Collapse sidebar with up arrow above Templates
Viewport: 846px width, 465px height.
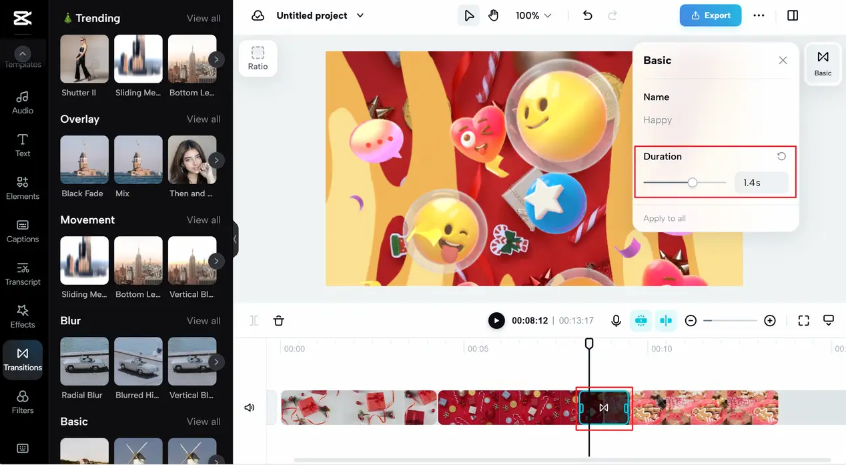click(x=23, y=53)
